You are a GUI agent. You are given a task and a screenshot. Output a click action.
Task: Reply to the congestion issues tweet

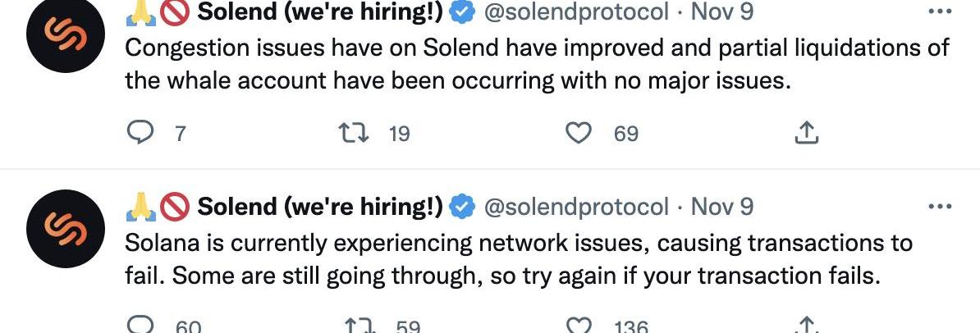(x=140, y=133)
